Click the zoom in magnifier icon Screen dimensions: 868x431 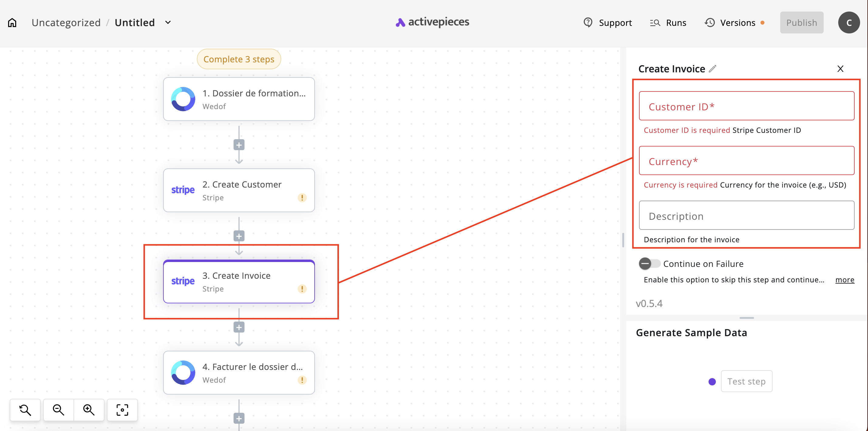click(89, 410)
